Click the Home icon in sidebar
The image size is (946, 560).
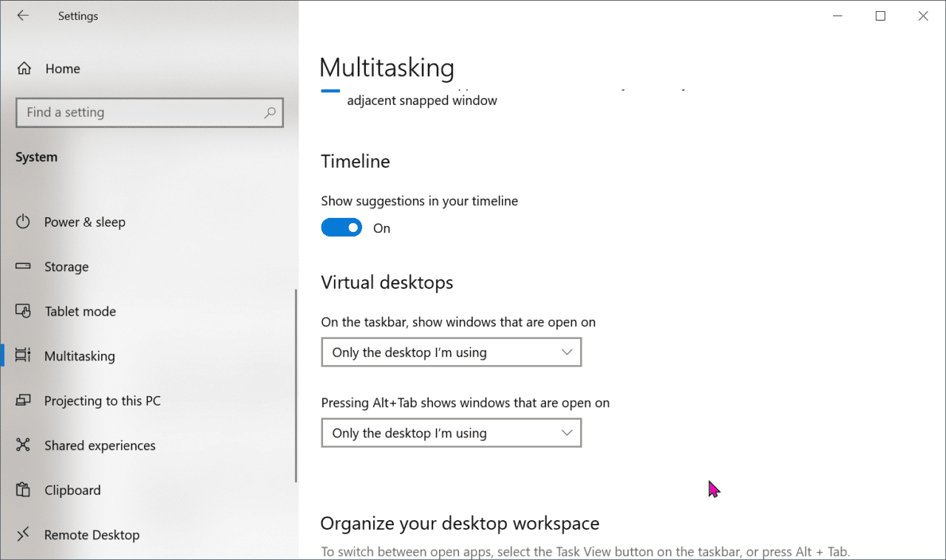tap(23, 68)
